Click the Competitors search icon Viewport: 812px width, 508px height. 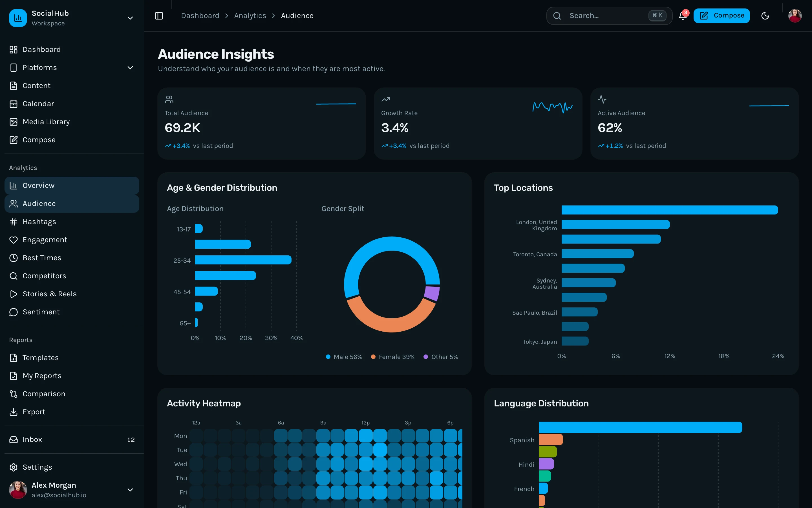(14, 276)
